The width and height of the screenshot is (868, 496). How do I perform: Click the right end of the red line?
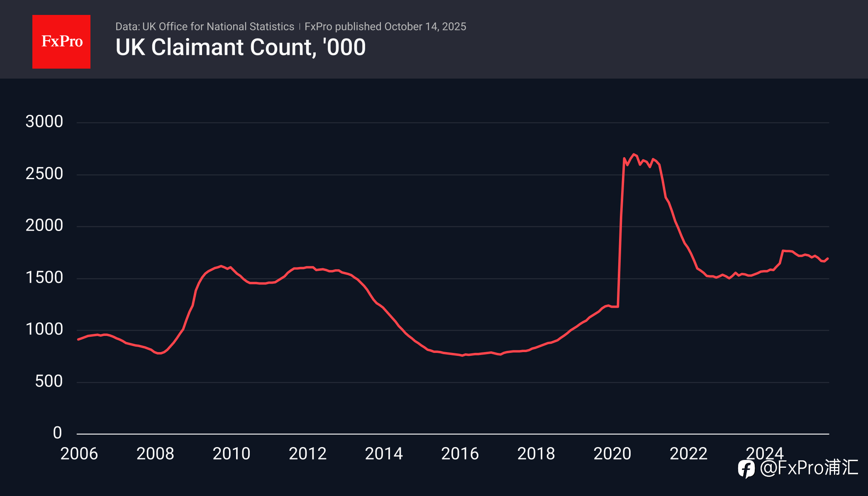[828, 258]
